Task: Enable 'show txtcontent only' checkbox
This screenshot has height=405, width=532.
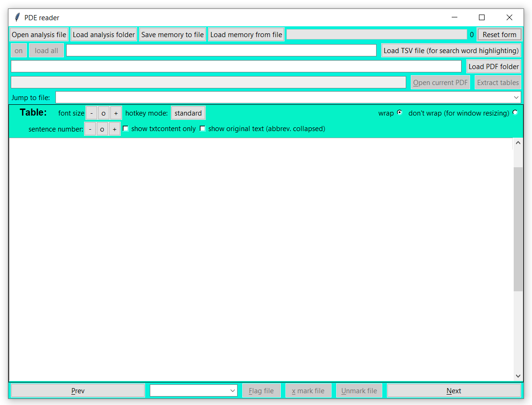Action: pyautogui.click(x=126, y=129)
